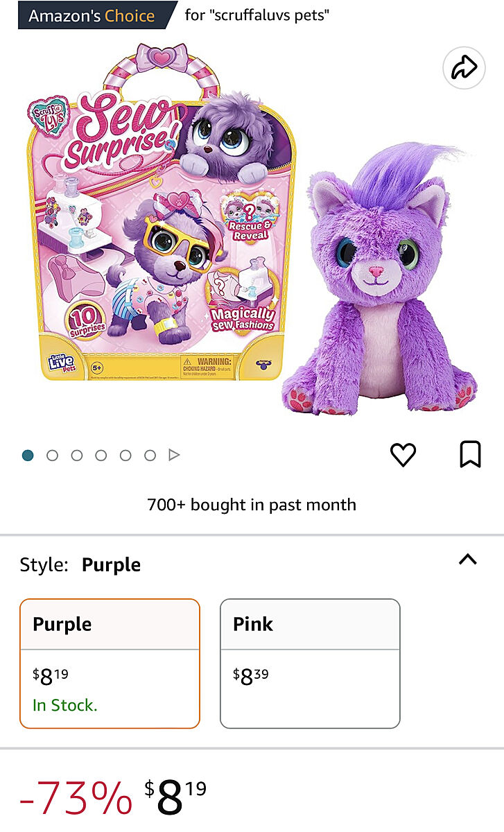Tap the Amazon's Choice badge
Image resolution: width=504 pixels, height=832 pixels.
[92, 15]
